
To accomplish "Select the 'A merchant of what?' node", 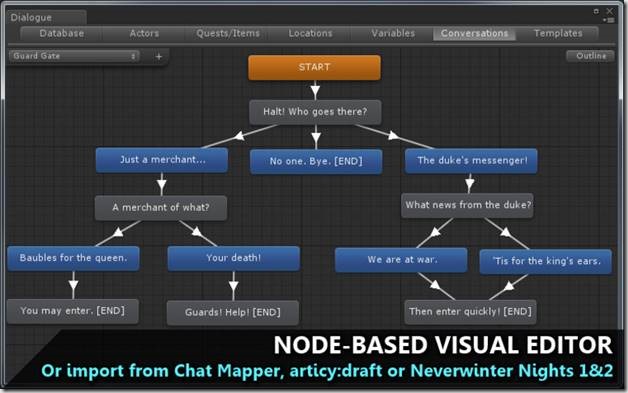I will click(161, 208).
